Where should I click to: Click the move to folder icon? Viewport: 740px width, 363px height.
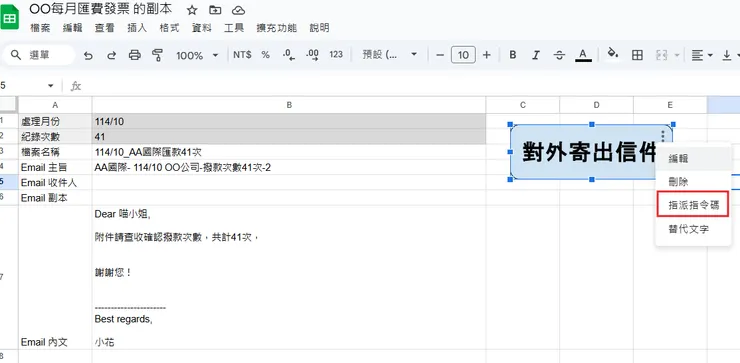pos(215,10)
